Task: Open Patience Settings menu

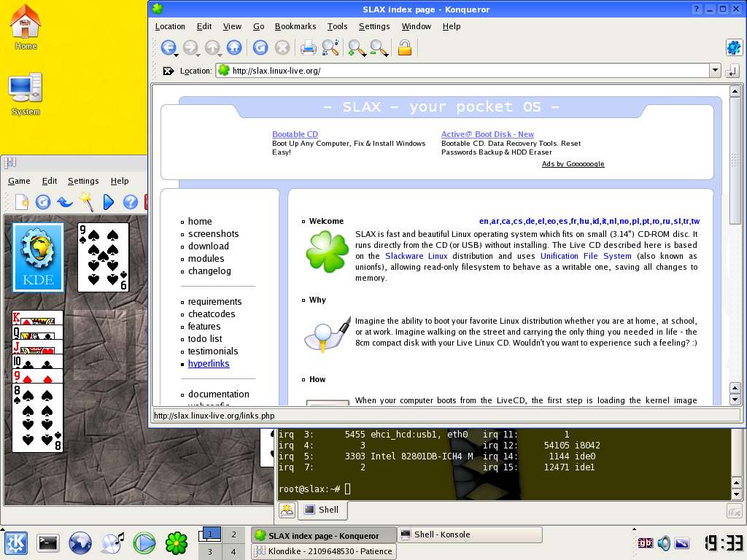Action: [x=83, y=181]
